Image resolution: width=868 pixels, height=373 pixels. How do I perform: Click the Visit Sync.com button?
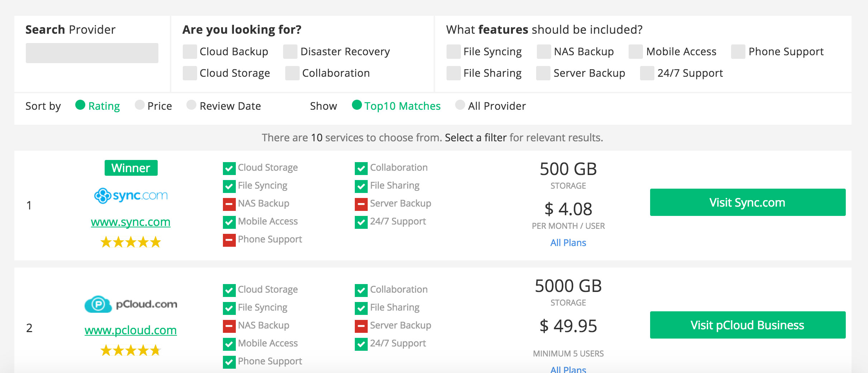click(x=748, y=202)
